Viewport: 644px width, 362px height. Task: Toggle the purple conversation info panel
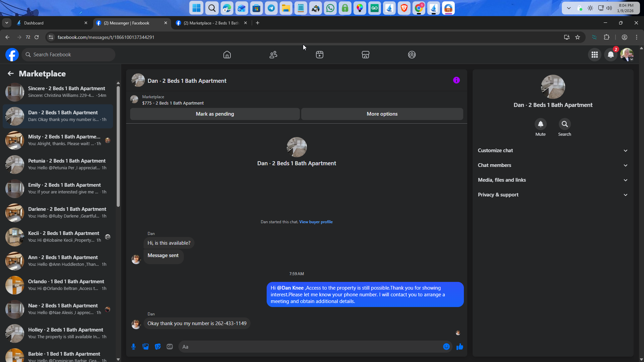pyautogui.click(x=456, y=80)
